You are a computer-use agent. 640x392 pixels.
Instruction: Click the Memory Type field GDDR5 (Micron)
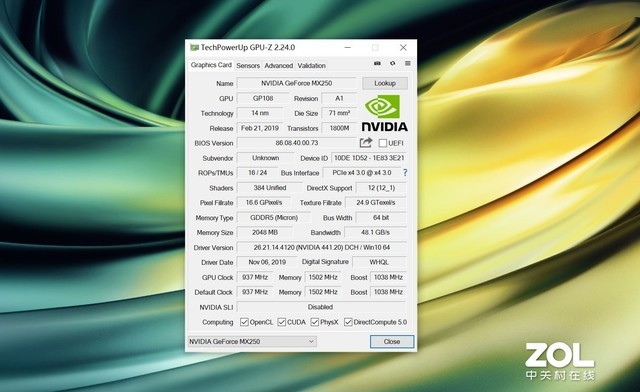(x=274, y=218)
